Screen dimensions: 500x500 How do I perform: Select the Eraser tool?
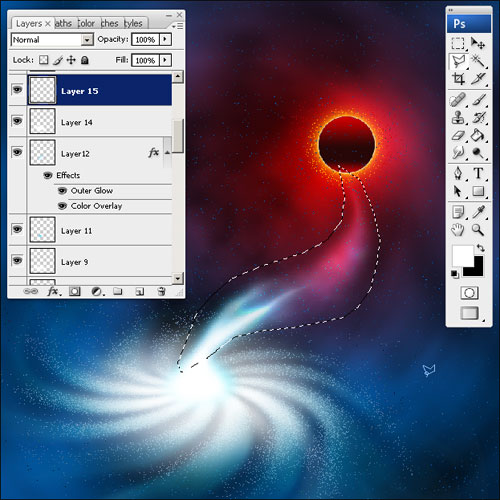coord(458,135)
